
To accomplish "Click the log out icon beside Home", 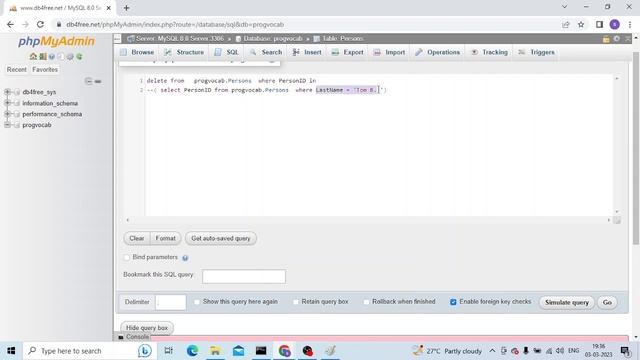I will point(42,56).
